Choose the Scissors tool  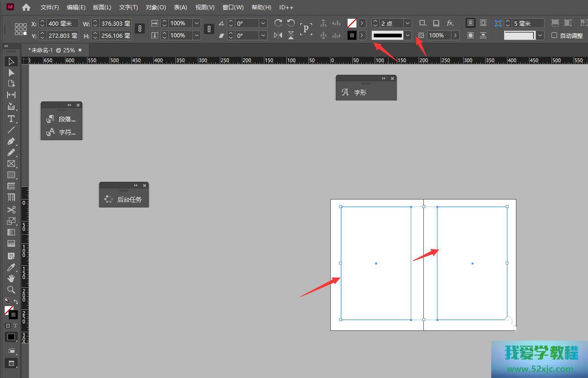point(11,210)
